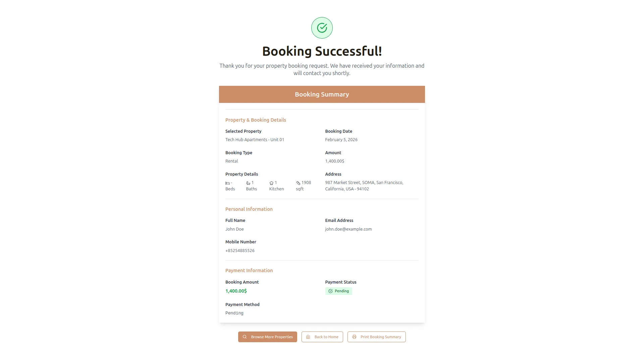Click the mobile number +85254885526
This screenshot has height=362, width=644.
(x=240, y=251)
